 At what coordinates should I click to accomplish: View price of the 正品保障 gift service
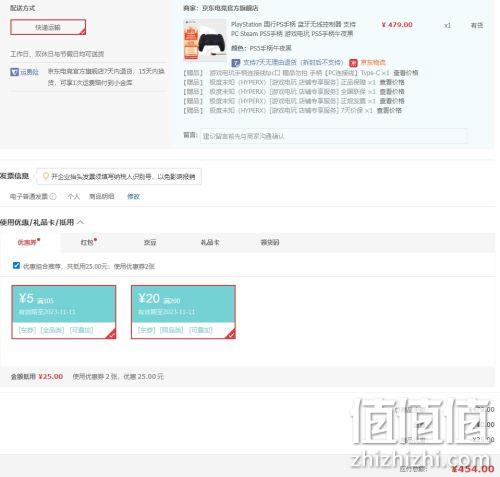coord(392,82)
